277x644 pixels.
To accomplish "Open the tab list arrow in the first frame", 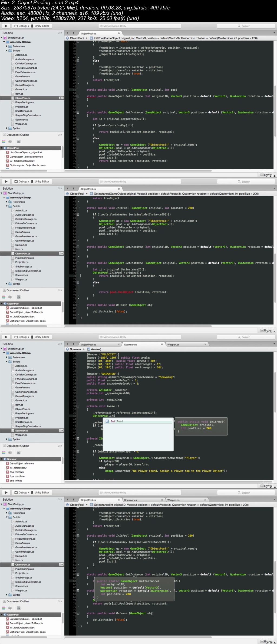I will click(x=274, y=33).
